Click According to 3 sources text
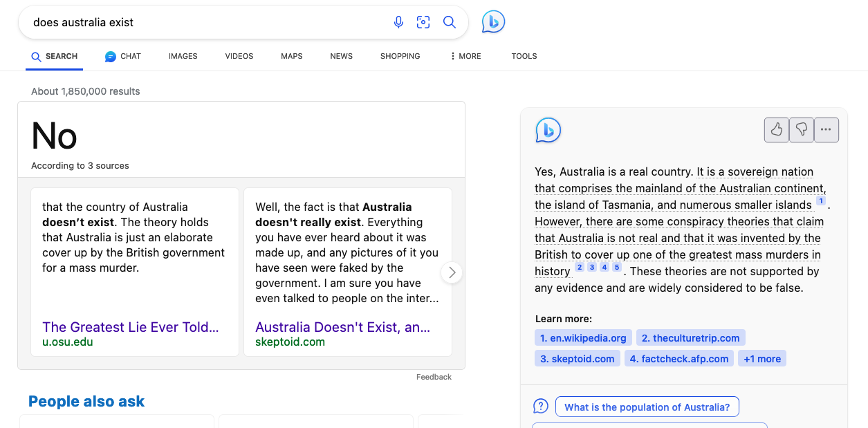868x428 pixels. 80,165
